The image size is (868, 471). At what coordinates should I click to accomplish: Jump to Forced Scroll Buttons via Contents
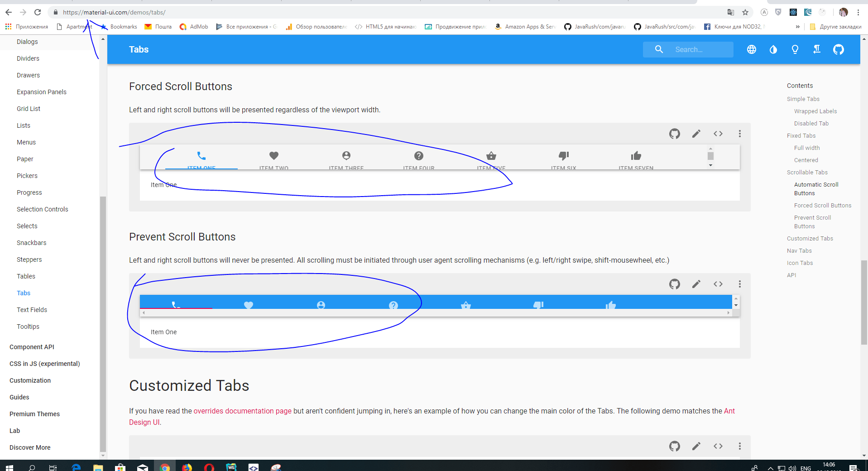coord(822,205)
